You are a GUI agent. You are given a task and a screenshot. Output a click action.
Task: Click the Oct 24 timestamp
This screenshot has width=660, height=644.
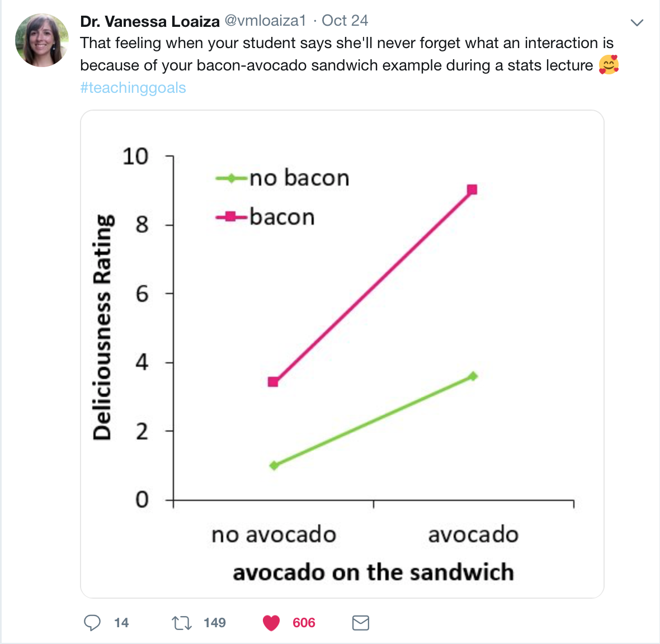tap(345, 21)
